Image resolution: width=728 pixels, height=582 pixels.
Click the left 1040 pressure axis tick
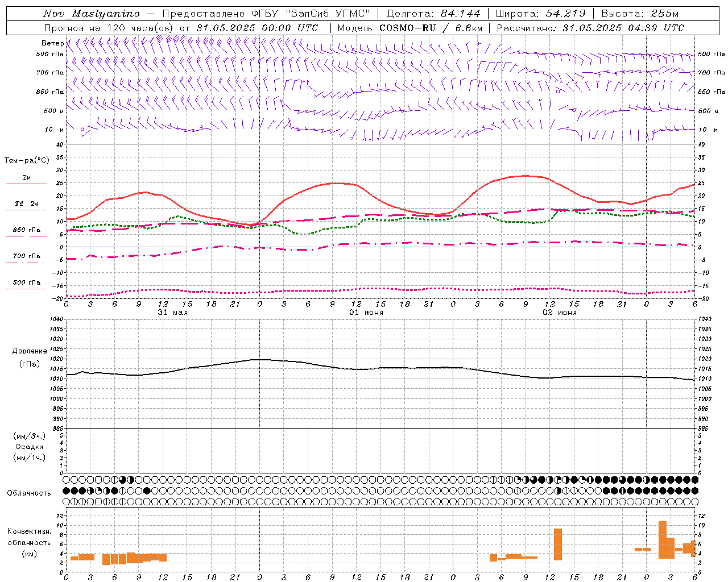pyautogui.click(x=57, y=319)
